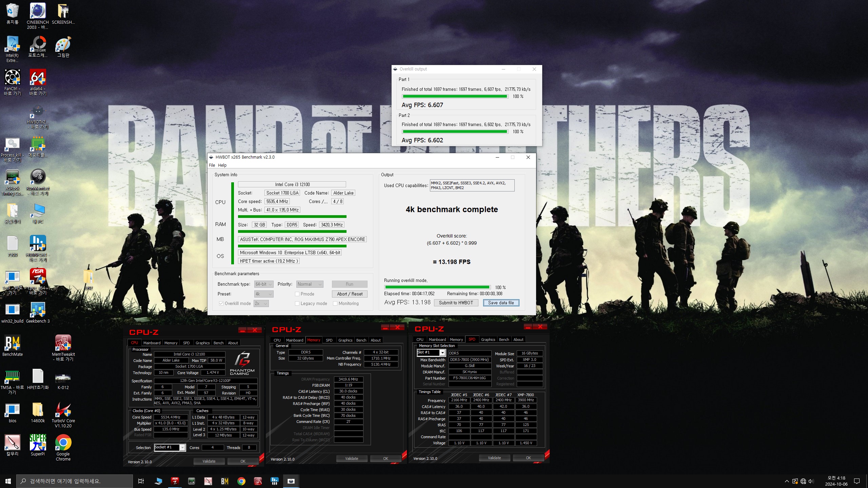
Task: Show hidden system tray icons chevron
Action: pos(787,481)
